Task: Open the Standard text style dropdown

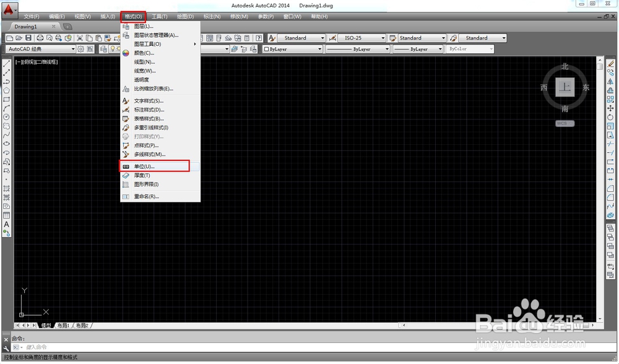Action: 301,38
